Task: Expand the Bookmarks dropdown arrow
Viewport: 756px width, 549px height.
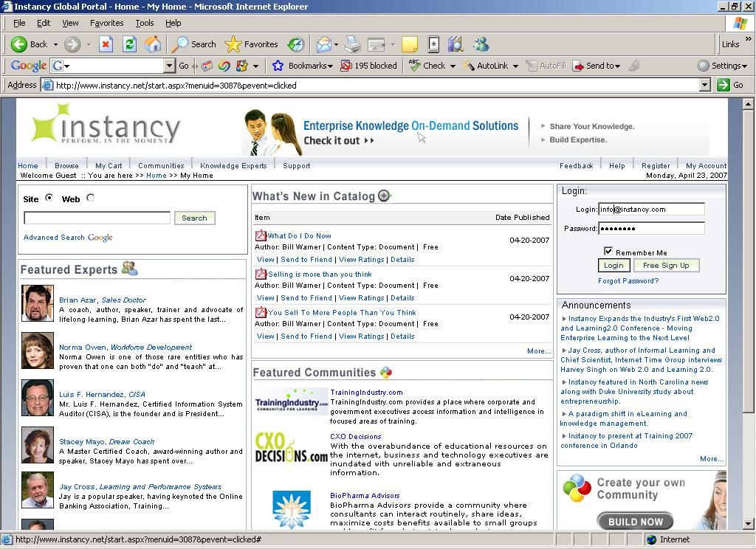Action: tap(330, 66)
